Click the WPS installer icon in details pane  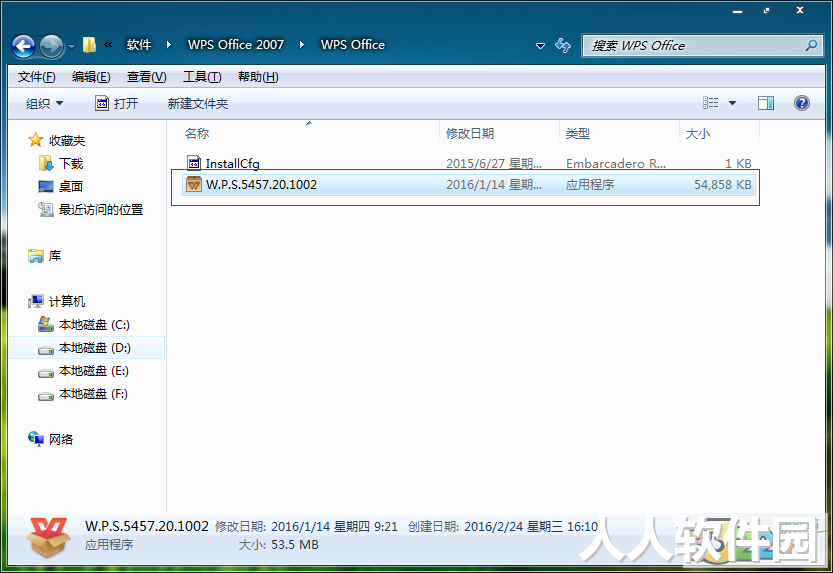(x=48, y=537)
